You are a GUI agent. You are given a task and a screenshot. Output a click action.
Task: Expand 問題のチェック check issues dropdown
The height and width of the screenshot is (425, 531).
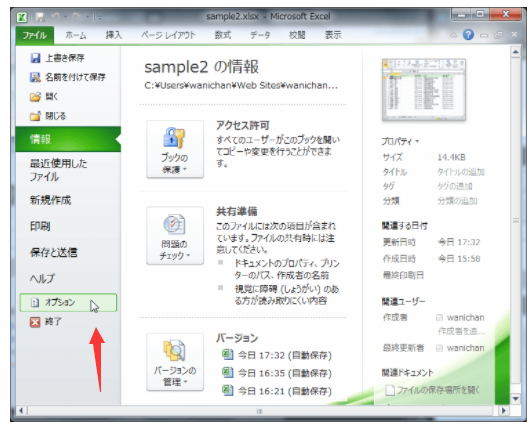point(175,236)
